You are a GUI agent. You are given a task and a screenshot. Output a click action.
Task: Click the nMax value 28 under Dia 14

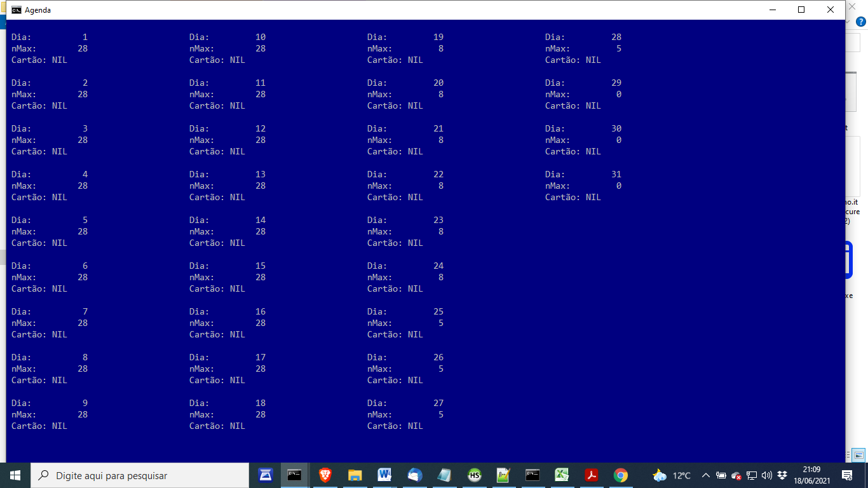261,231
